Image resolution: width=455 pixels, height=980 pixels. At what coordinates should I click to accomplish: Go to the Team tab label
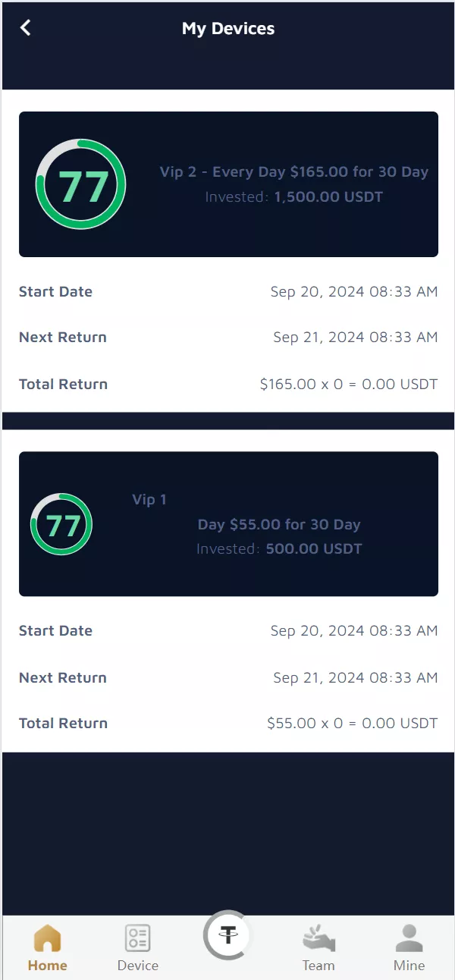click(318, 966)
